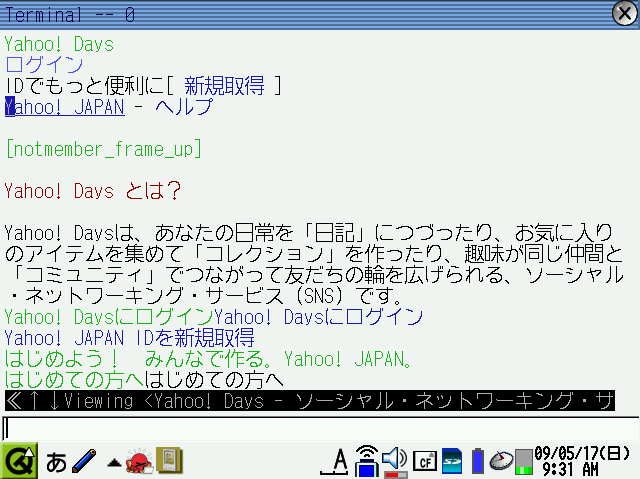Click the pencil handwriting input icon
The height and width of the screenshot is (479, 640).
click(84, 461)
